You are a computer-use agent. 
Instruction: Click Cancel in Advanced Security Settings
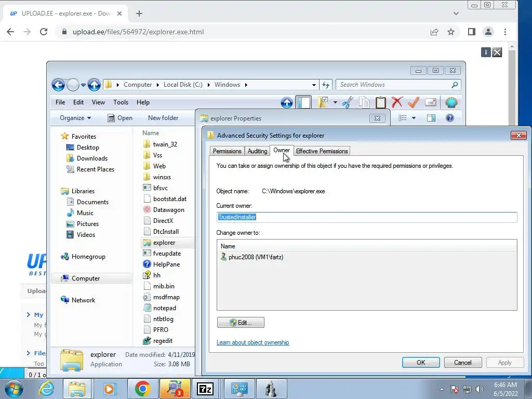click(x=463, y=362)
